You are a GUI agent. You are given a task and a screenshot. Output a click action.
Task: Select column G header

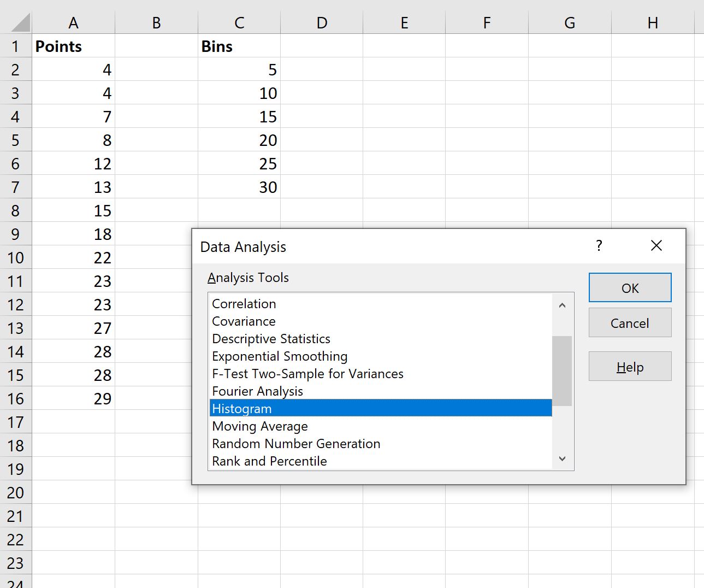coord(570,23)
